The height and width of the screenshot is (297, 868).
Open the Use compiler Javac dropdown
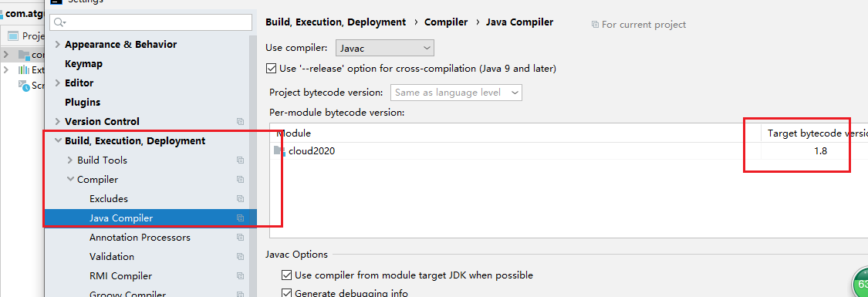tap(385, 48)
